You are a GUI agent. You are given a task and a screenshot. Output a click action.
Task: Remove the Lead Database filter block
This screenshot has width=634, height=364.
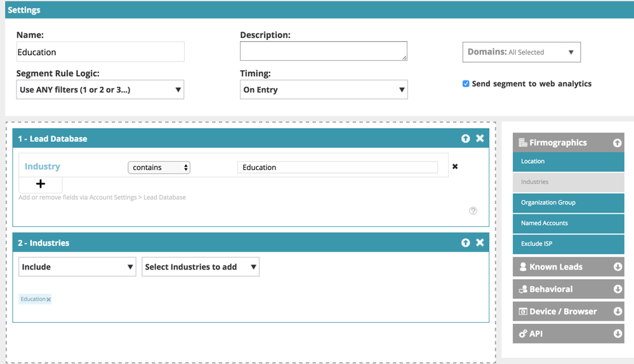coord(480,138)
